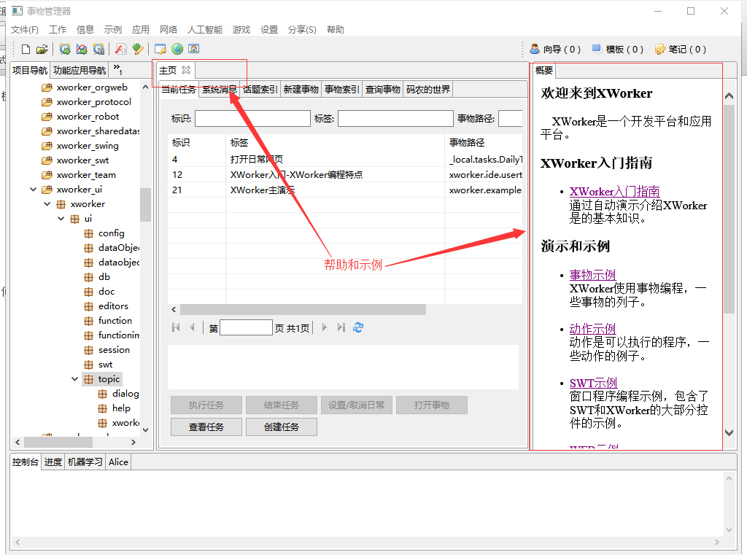Click the xworker_robot folder icon
The width and height of the screenshot is (747, 560).
pos(47,117)
